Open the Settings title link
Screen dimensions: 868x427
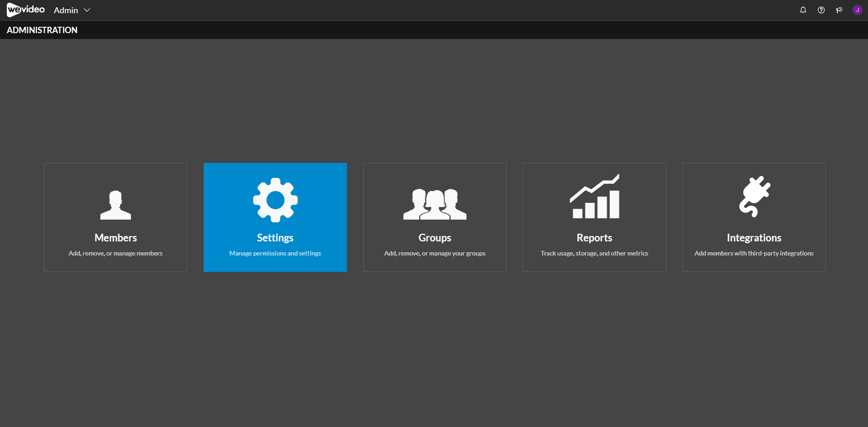tap(275, 238)
